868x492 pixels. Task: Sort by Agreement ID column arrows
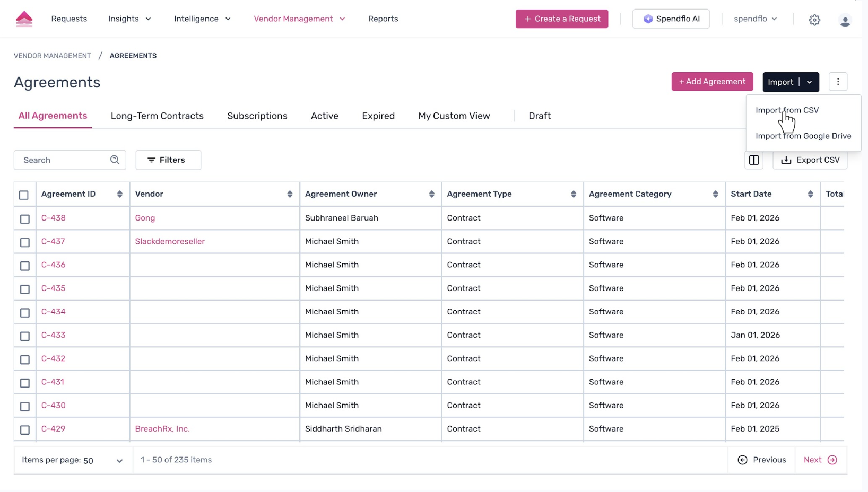[119, 194]
